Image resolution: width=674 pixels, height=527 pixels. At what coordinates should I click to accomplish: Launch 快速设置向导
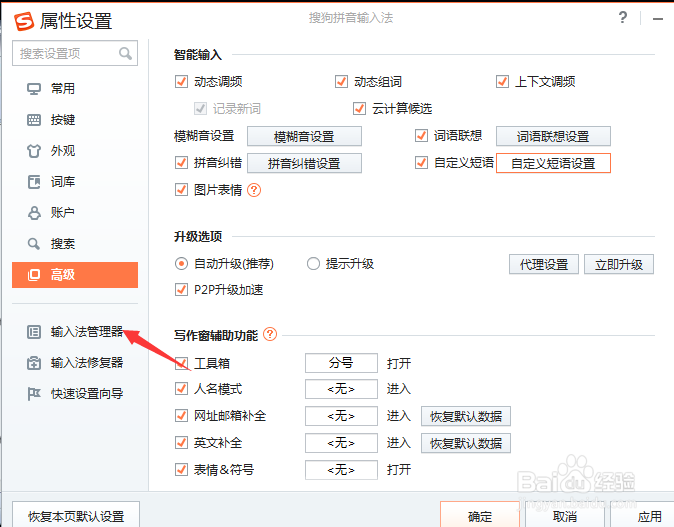pos(75,394)
